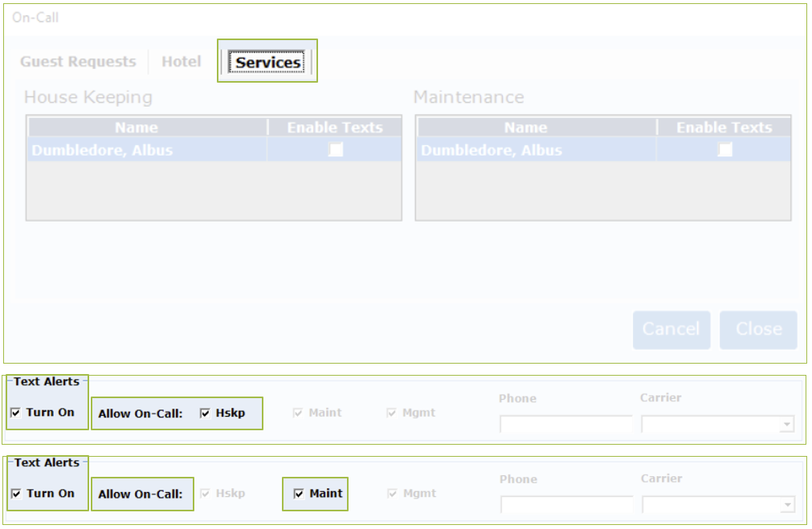This screenshot has height=529, width=812.
Task: Toggle Maint checkbox in lower Text Alerts panel
Action: point(300,494)
